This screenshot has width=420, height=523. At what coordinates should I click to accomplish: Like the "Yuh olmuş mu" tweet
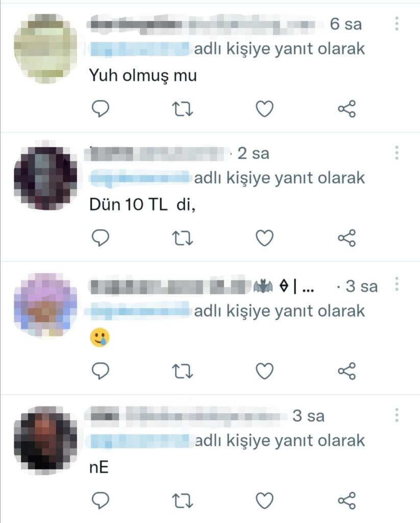(x=265, y=109)
